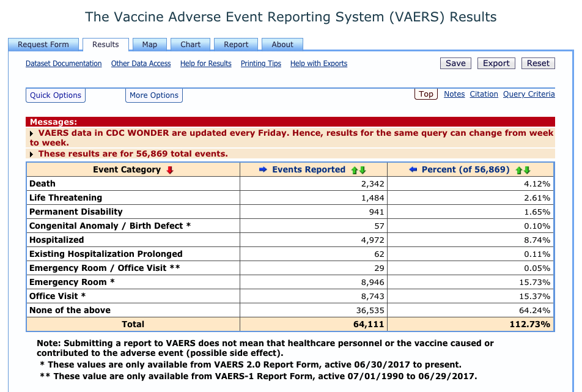Click the blue left arrow beside Percent
Image resolution: width=582 pixels, height=392 pixels.
click(413, 169)
